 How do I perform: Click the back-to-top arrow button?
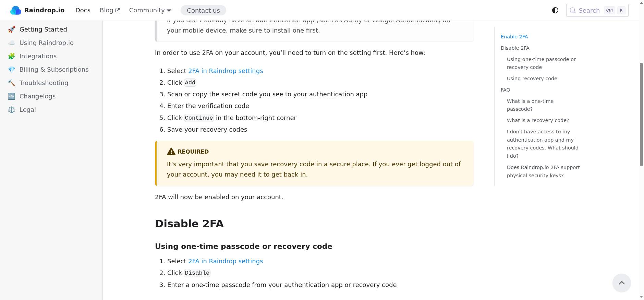pyautogui.click(x=622, y=283)
